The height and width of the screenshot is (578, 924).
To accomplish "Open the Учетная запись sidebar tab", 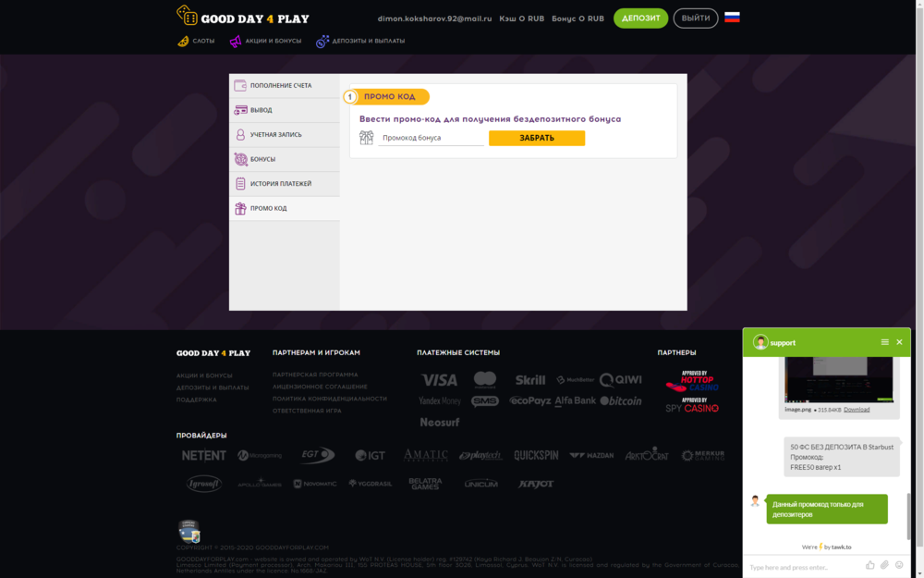I will click(x=285, y=134).
